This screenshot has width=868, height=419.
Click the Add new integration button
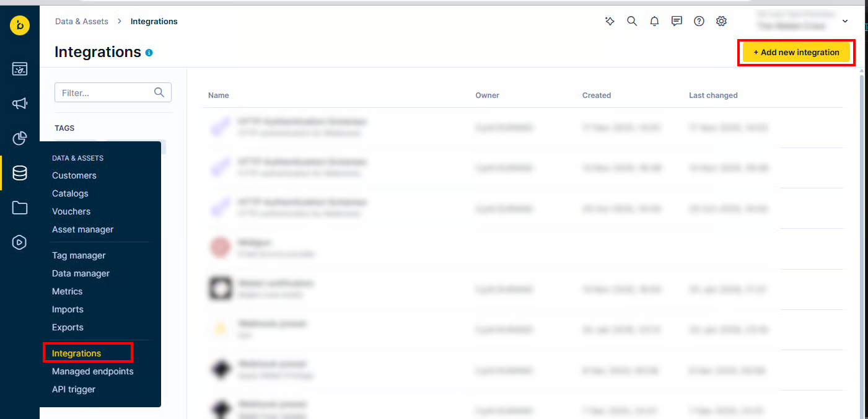coord(796,52)
